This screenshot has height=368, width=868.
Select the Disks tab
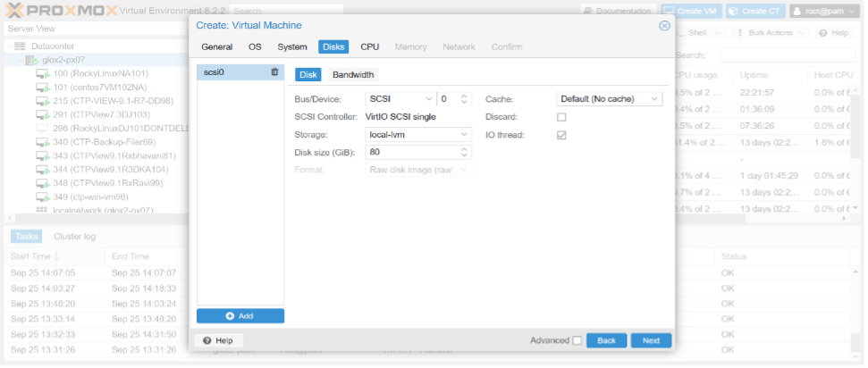click(x=333, y=47)
